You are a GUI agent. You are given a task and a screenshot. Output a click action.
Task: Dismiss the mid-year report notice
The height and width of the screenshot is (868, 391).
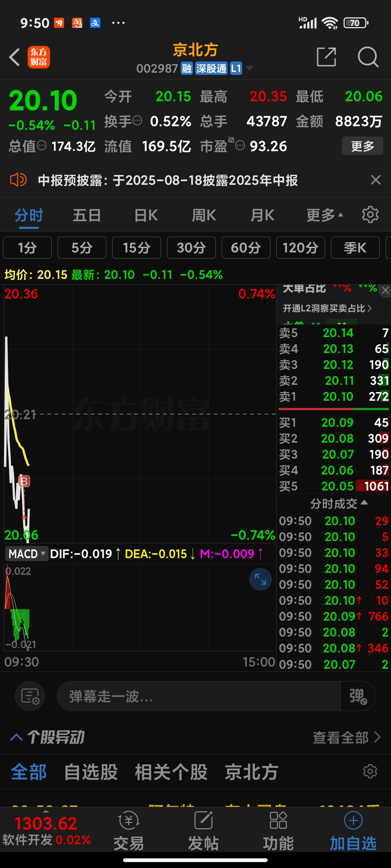click(x=376, y=180)
